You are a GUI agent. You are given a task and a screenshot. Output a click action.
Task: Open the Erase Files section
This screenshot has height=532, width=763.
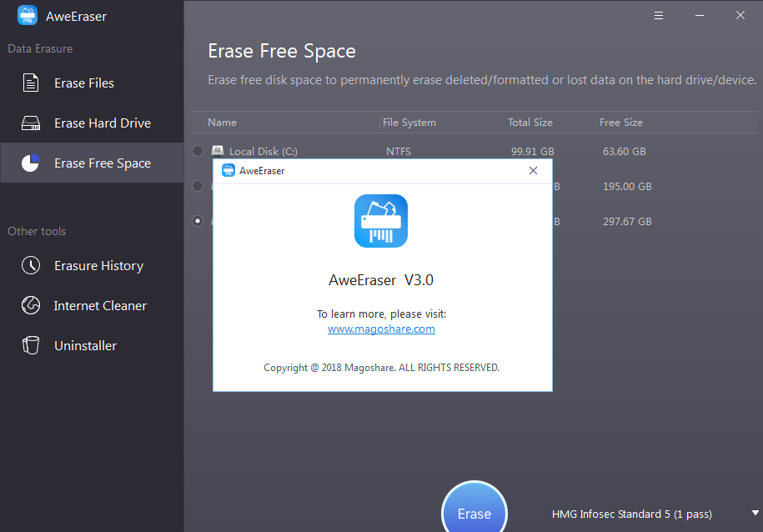point(92,83)
